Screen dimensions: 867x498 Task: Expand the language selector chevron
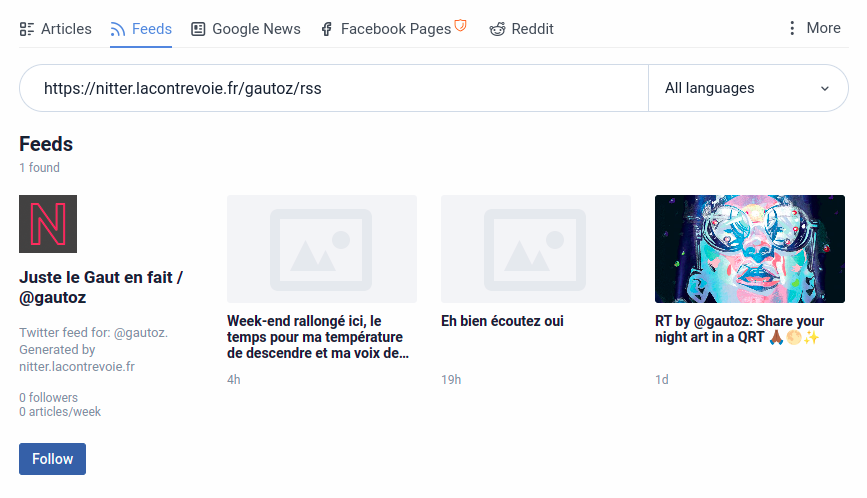[x=825, y=88]
